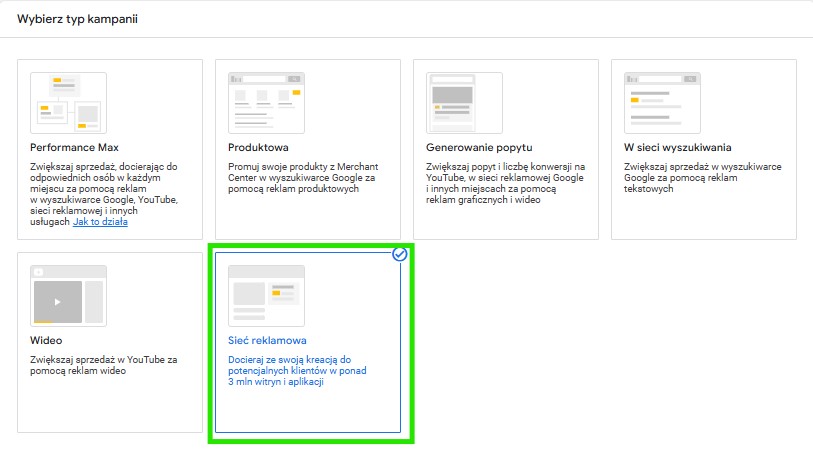This screenshot has height=451, width=813.
Task: Choose the Produktowa campaign title
Action: pos(258,147)
